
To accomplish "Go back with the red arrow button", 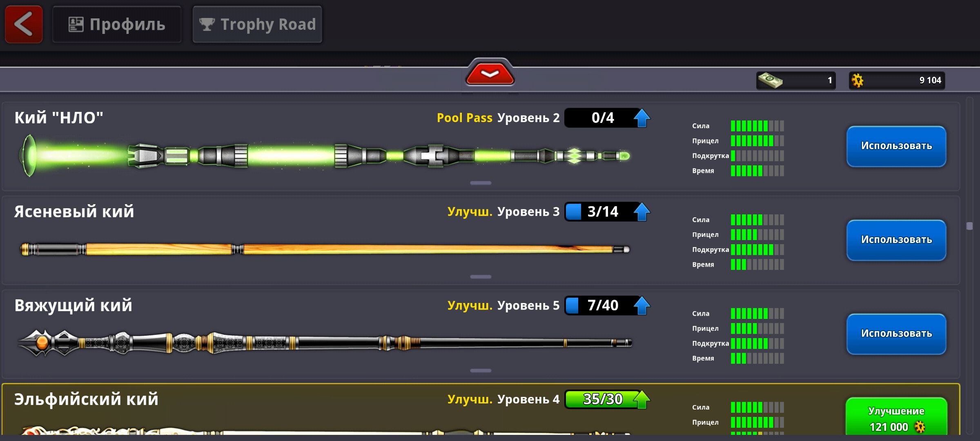I will pos(24,24).
